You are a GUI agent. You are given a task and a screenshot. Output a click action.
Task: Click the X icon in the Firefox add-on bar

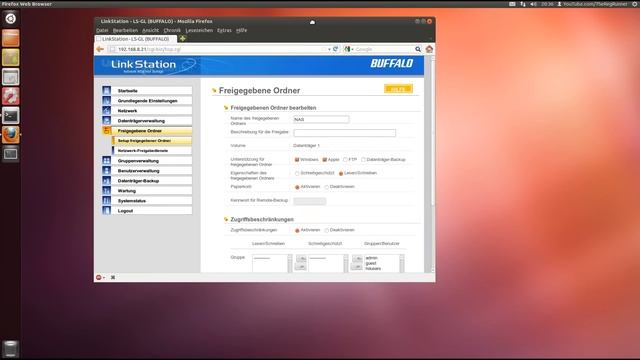(x=113, y=277)
